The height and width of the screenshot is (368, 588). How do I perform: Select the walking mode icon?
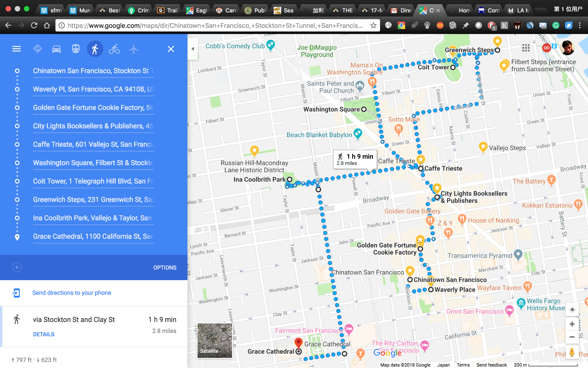(x=95, y=49)
